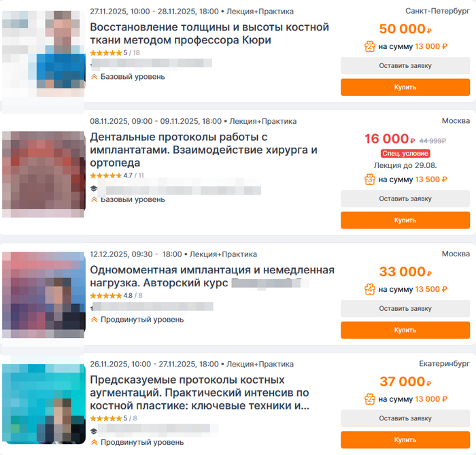Viewport: 476px width, 455px height.
Task: Buy the 50 000 ₽ Saint Petersburg course
Action: point(405,88)
